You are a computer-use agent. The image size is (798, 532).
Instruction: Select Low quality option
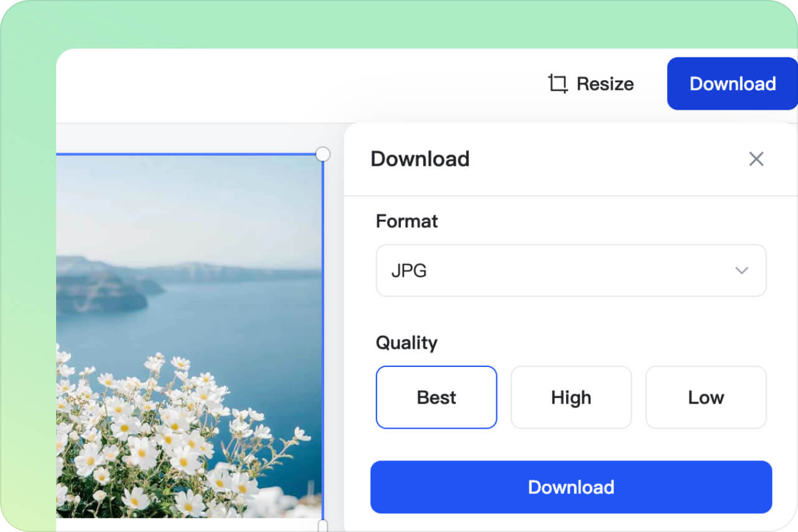click(x=706, y=397)
